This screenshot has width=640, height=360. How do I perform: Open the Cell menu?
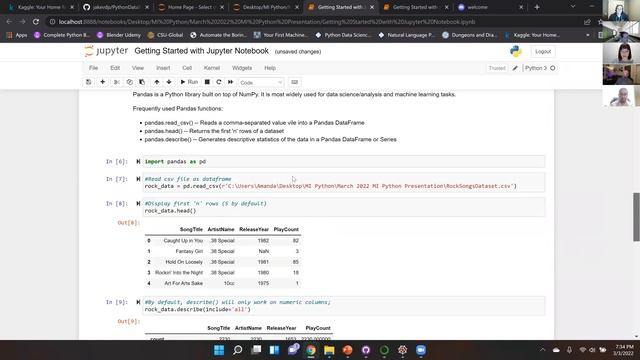tap(187, 68)
